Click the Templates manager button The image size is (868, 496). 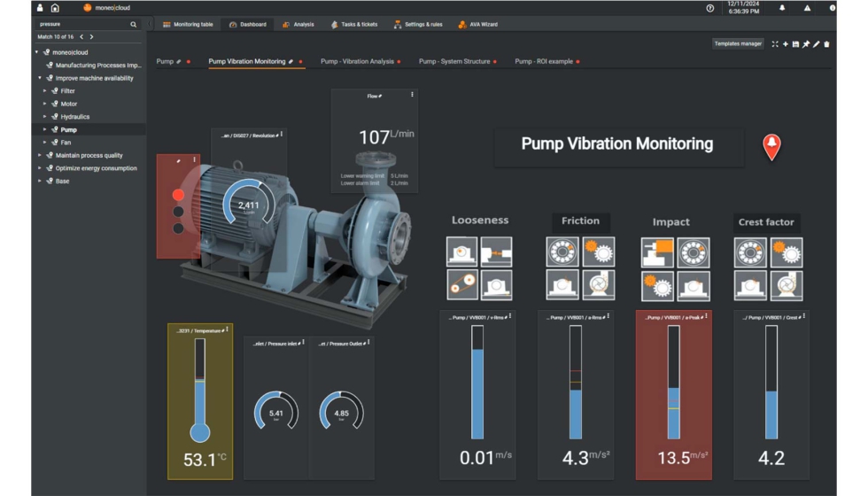pyautogui.click(x=738, y=43)
